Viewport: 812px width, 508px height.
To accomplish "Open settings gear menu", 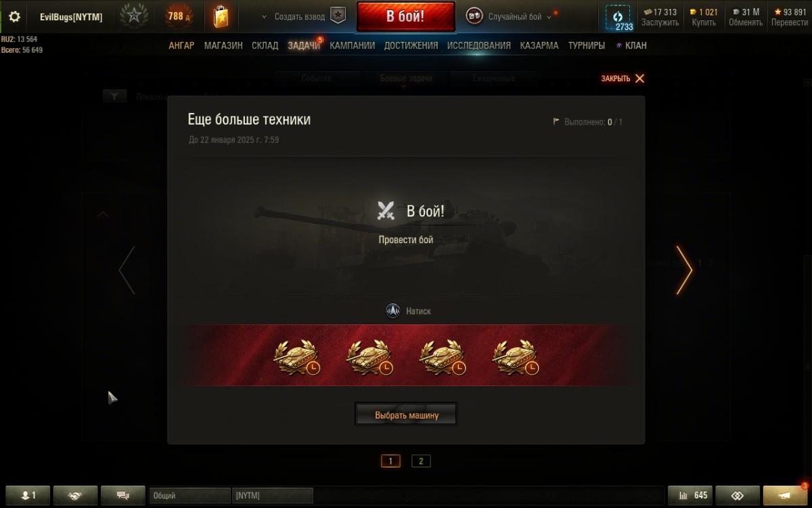I will (14, 16).
